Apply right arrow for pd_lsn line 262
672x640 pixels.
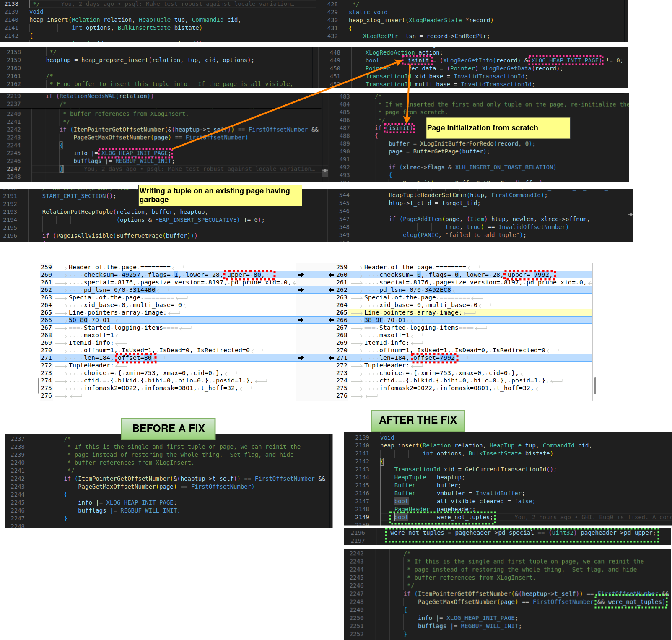(x=301, y=290)
